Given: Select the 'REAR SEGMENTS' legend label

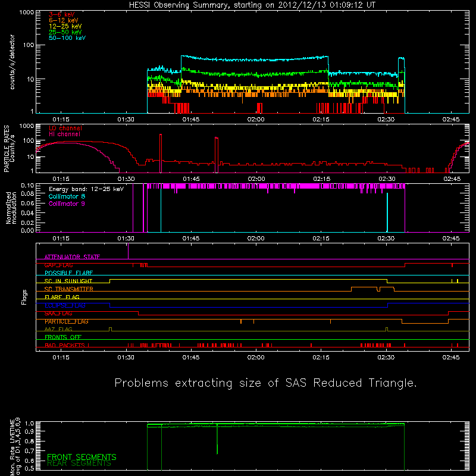Looking at the screenshot, I should point(79,463).
